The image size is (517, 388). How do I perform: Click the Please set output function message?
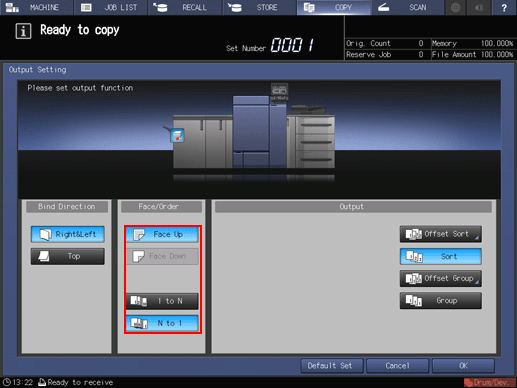80,88
